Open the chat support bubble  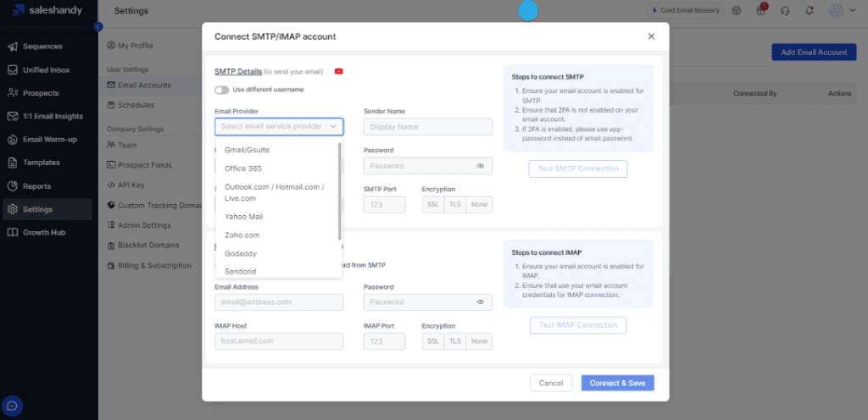point(13,406)
